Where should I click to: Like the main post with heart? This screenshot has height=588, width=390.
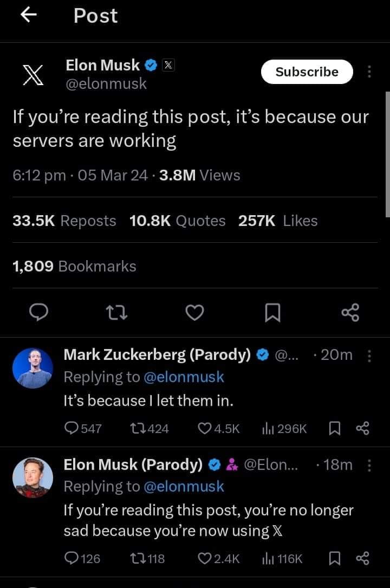pos(195,312)
